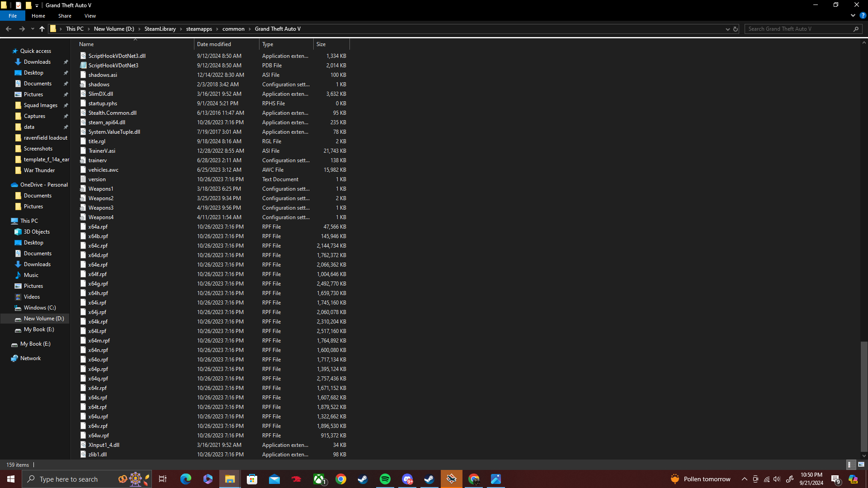Open the address bar history dropdown
868x488 pixels.
tap(727, 29)
